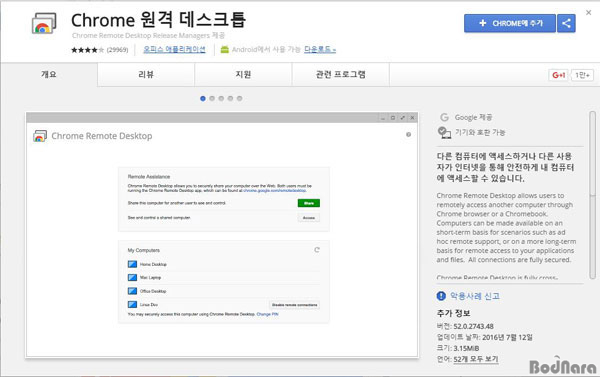Close the store detail dialog
Viewport: 600px width, 377px height.
(x=589, y=13)
